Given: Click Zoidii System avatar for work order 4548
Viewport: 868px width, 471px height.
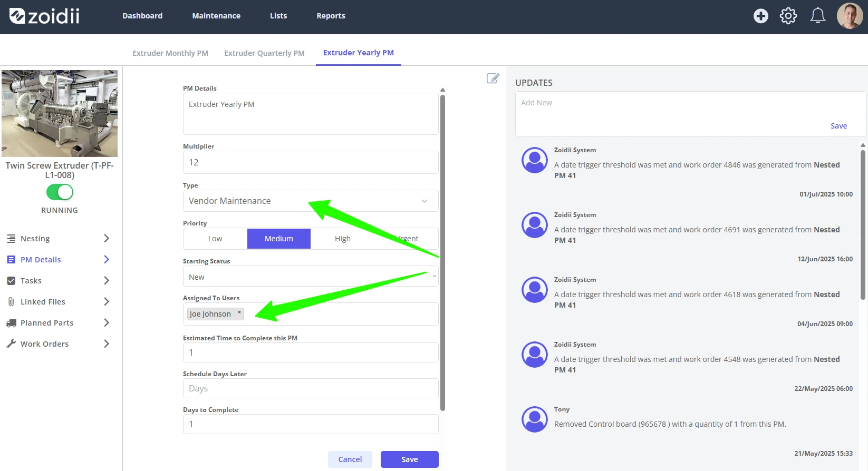Looking at the screenshot, I should [x=535, y=355].
